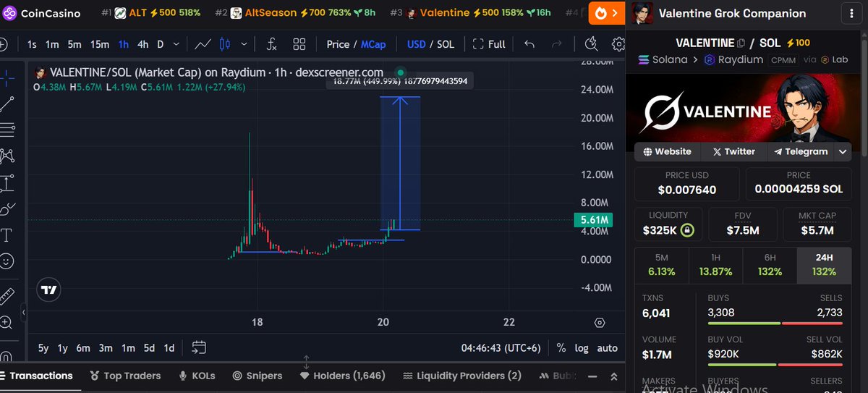Open the token Website link
The width and height of the screenshot is (868, 393).
666,152
